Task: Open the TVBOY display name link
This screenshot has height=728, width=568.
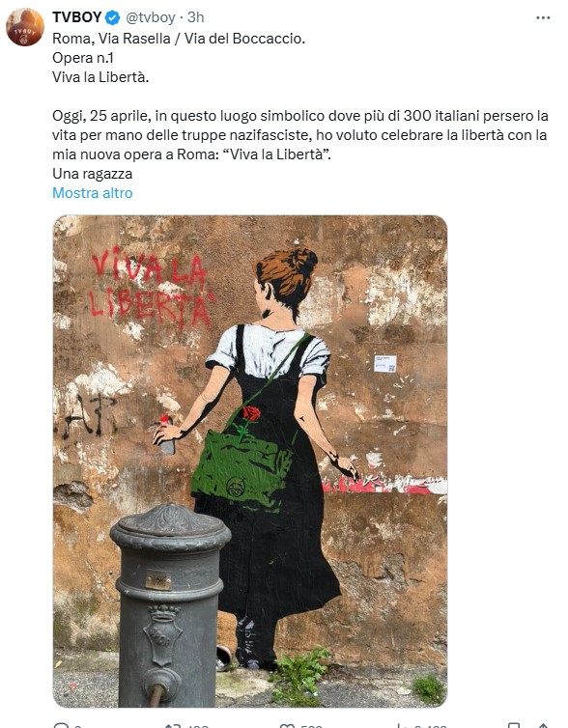Action: (76, 17)
